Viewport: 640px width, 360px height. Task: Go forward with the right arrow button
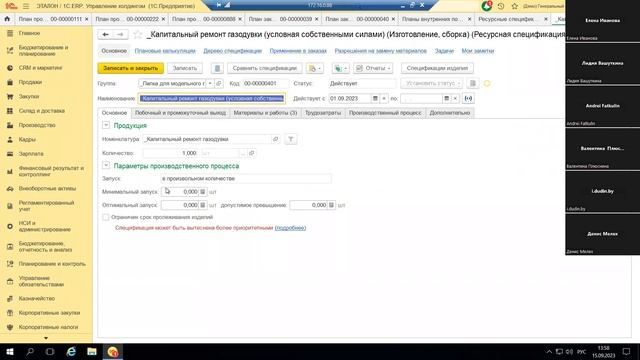click(120, 35)
